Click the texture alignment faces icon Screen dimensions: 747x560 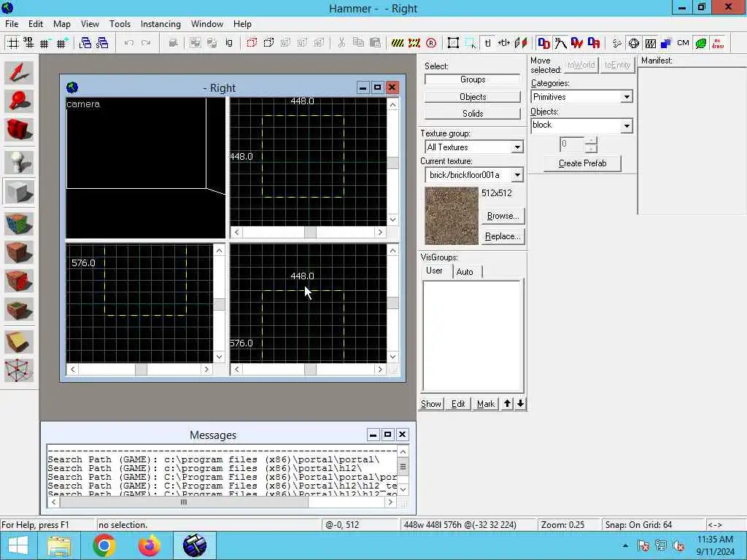[521, 43]
